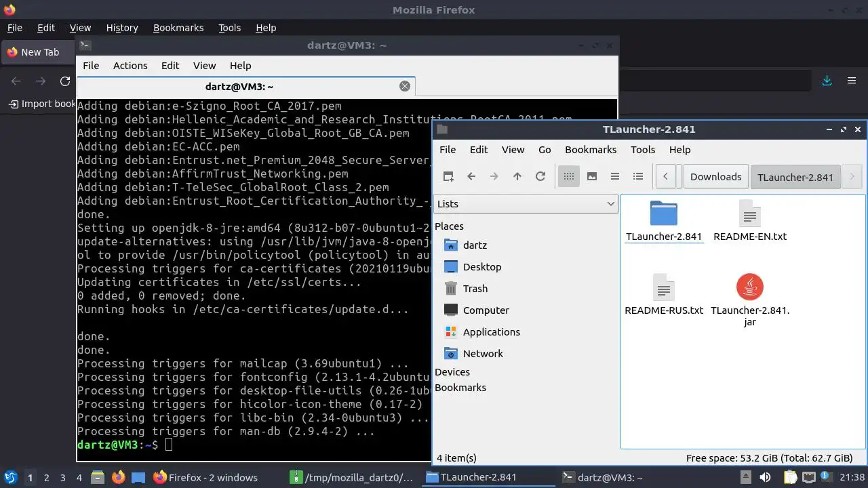
Task: Open Firefox History menu
Action: coord(122,28)
